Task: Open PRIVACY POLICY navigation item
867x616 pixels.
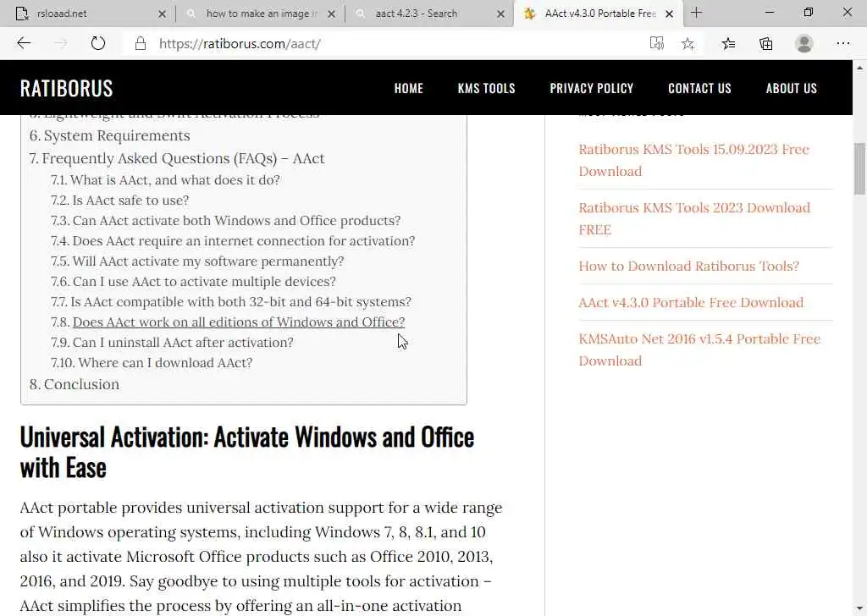Action: [x=592, y=88]
